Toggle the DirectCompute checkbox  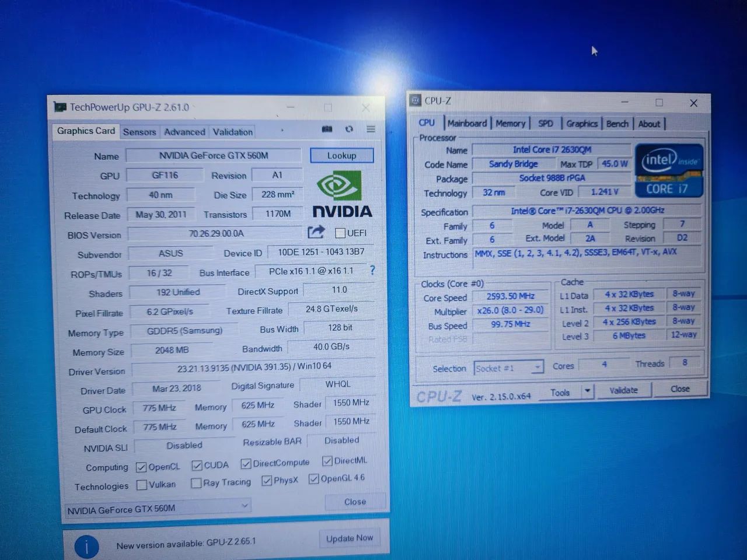[x=246, y=464]
